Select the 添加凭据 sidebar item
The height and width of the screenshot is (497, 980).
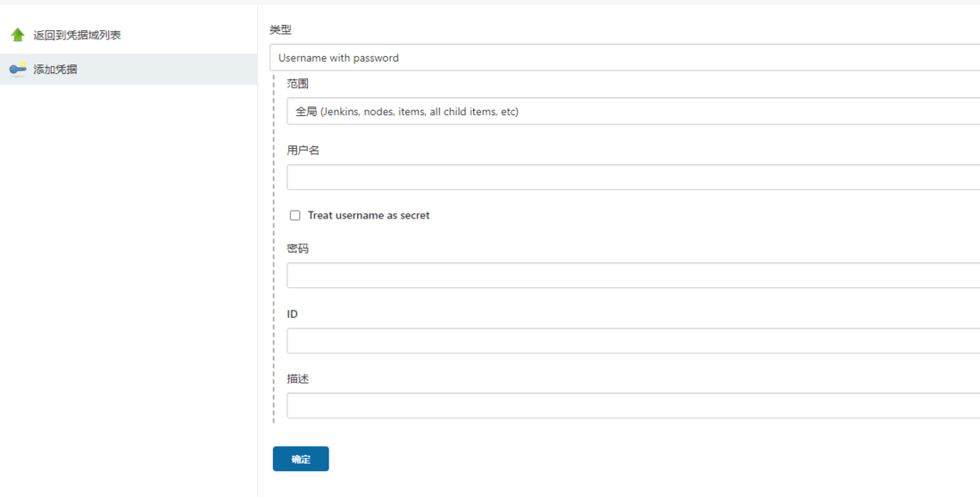[x=129, y=70]
